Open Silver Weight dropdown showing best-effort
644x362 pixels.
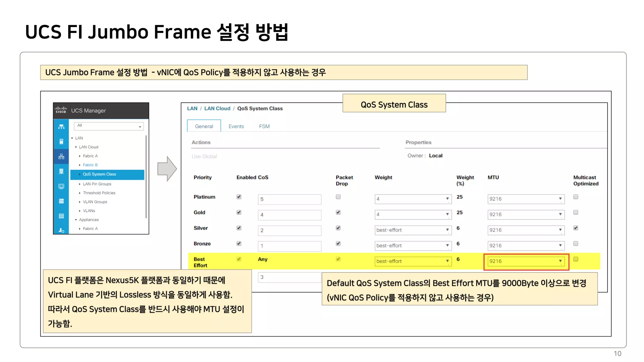pos(413,230)
